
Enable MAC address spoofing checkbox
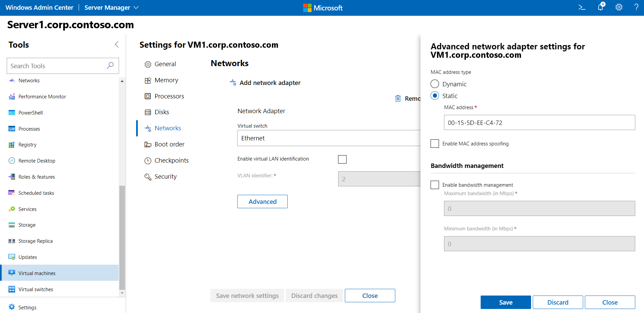pos(435,144)
